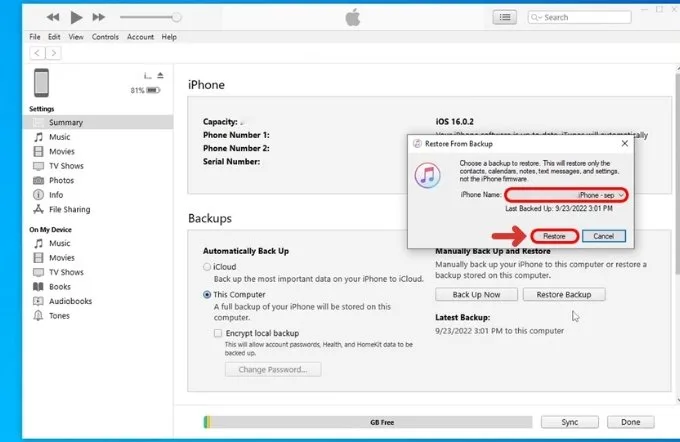Enable Encrypt local backup checkbox
This screenshot has width=680, height=442.
[x=218, y=333]
